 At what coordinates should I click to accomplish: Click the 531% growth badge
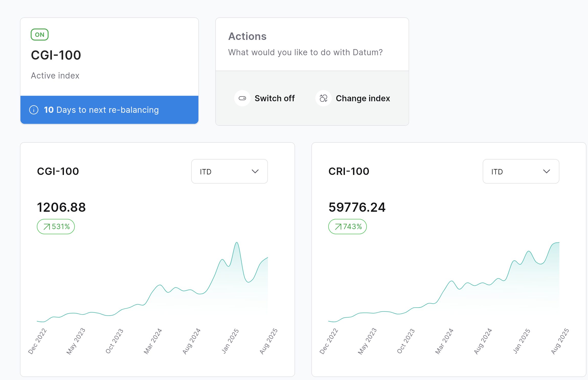(56, 227)
